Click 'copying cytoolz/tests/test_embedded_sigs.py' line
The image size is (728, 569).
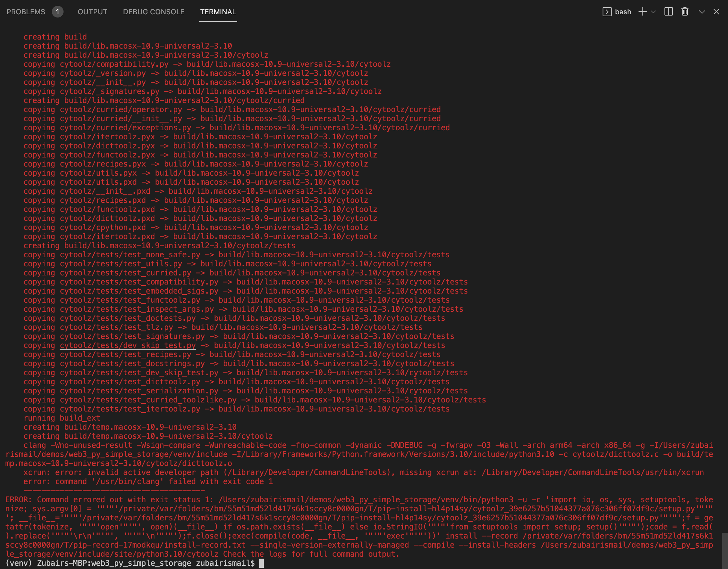(x=246, y=291)
